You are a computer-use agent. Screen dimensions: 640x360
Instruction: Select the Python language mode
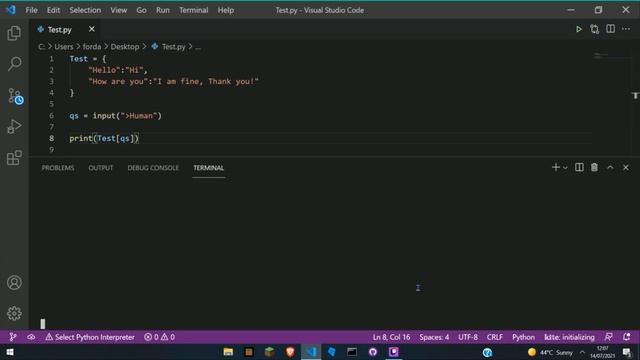point(523,337)
